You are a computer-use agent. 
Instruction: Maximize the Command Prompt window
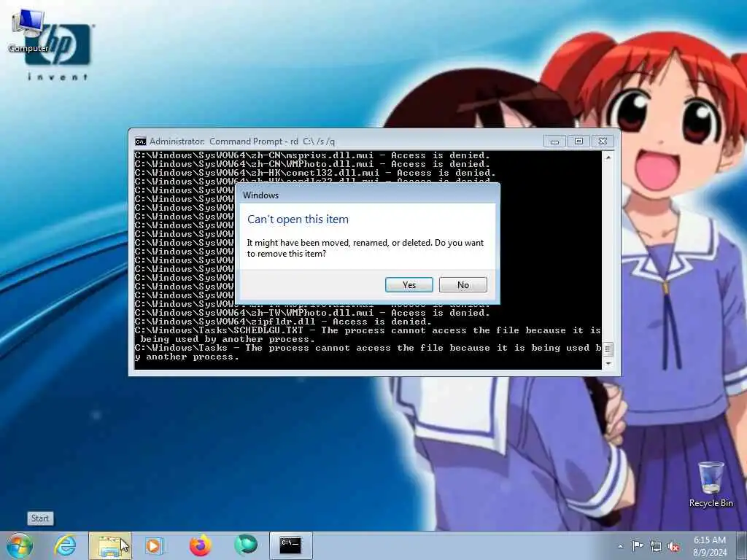[578, 141]
